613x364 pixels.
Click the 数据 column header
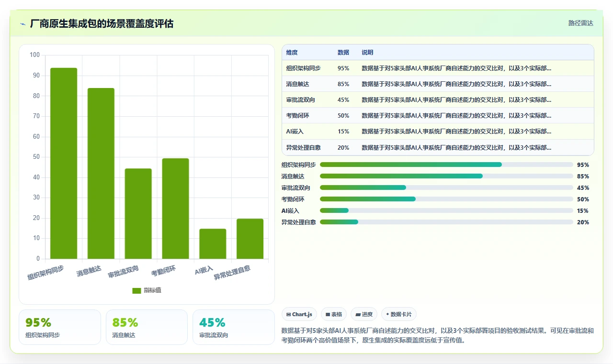coord(343,53)
